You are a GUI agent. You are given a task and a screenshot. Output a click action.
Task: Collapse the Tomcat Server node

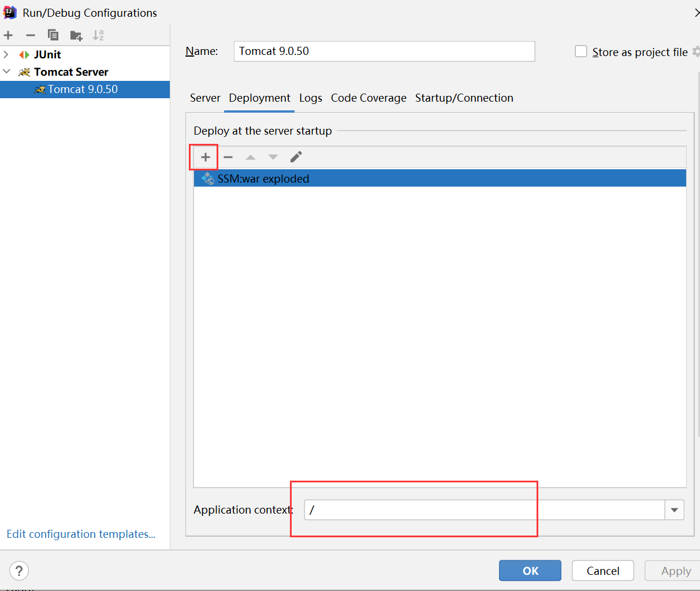click(6, 72)
